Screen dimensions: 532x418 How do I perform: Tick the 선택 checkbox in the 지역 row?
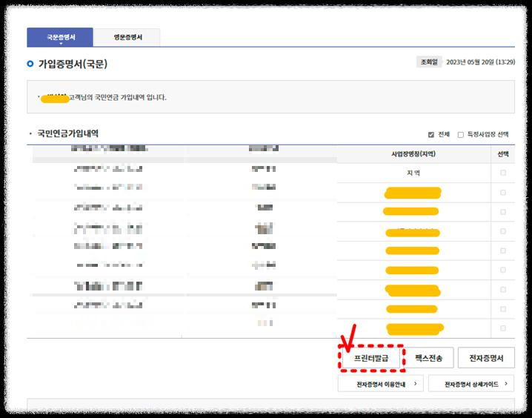coord(503,173)
